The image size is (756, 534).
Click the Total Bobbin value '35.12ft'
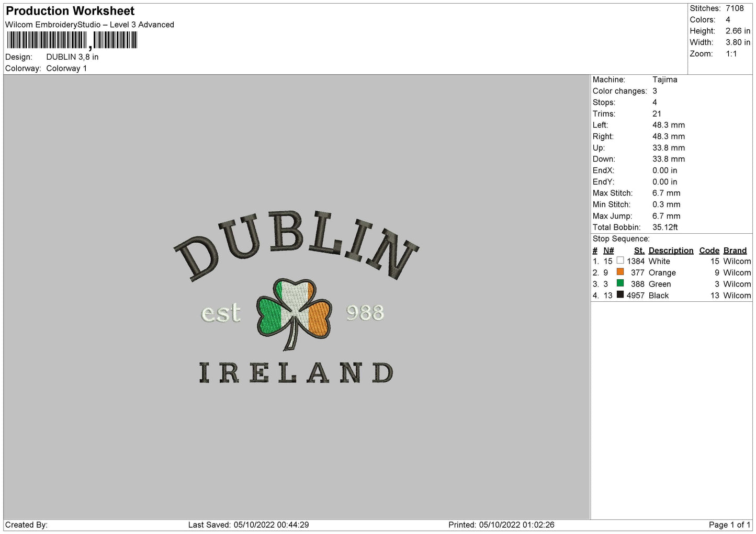tap(665, 228)
